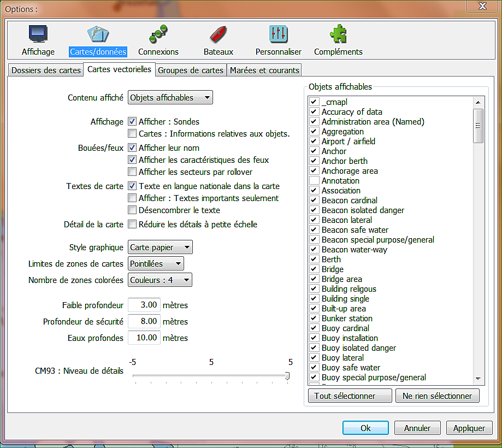502x448 pixels.
Task: Click the objects list scrollbar down arrow
Action: click(478, 379)
